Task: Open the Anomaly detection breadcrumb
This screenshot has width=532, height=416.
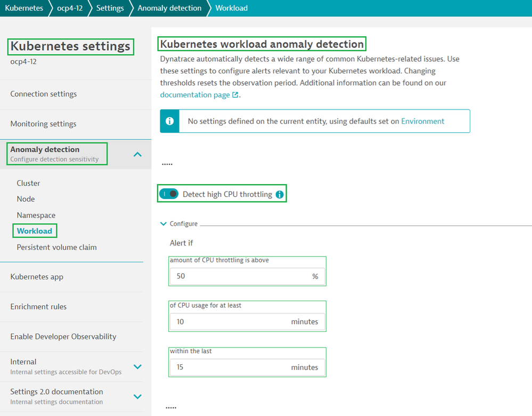Action: (169, 8)
